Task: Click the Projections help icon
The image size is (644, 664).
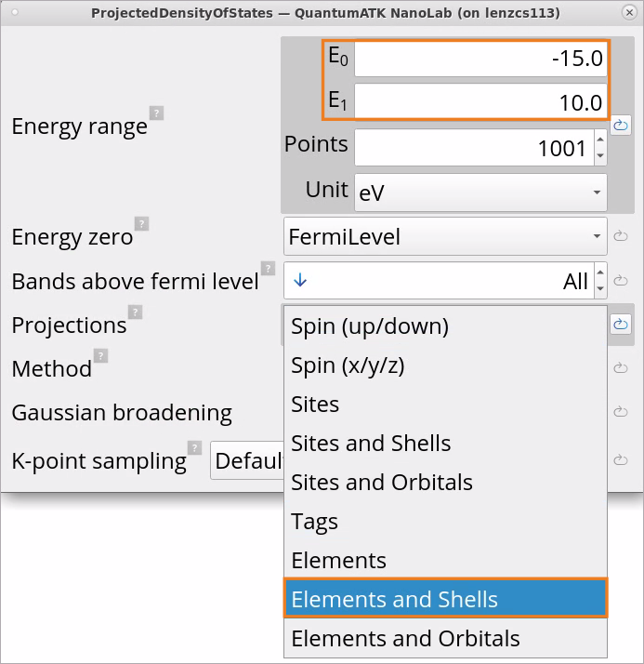Action: [135, 312]
